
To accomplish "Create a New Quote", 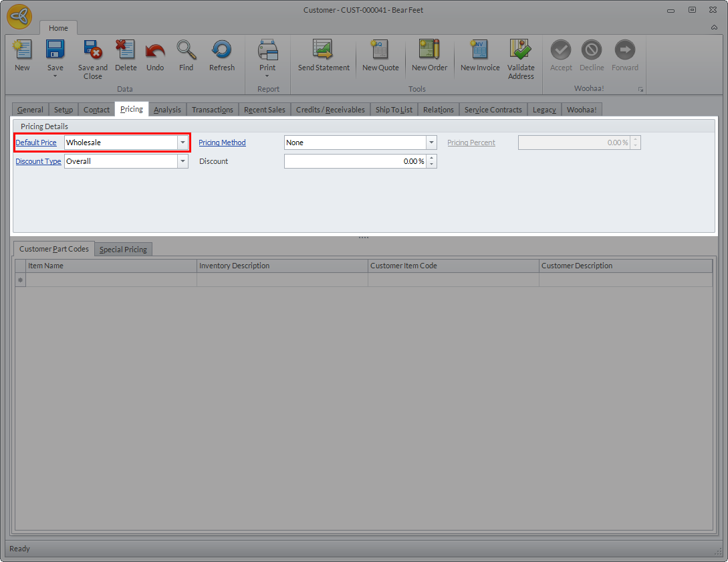I will [380, 51].
